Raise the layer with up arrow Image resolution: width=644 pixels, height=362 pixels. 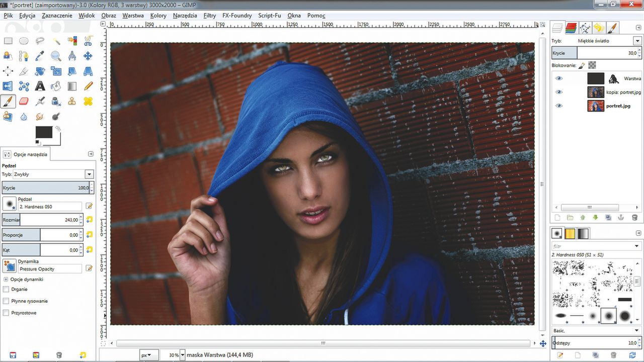coord(583,218)
